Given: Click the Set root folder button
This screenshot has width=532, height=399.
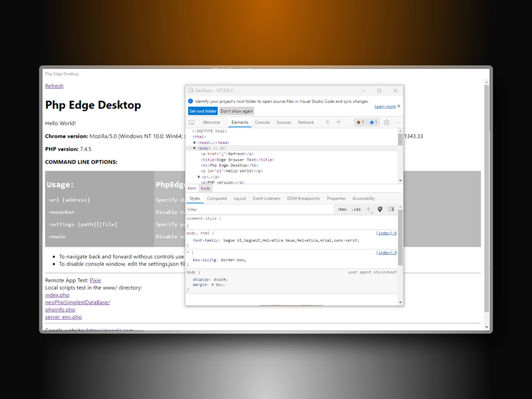Looking at the screenshot, I should [x=203, y=111].
